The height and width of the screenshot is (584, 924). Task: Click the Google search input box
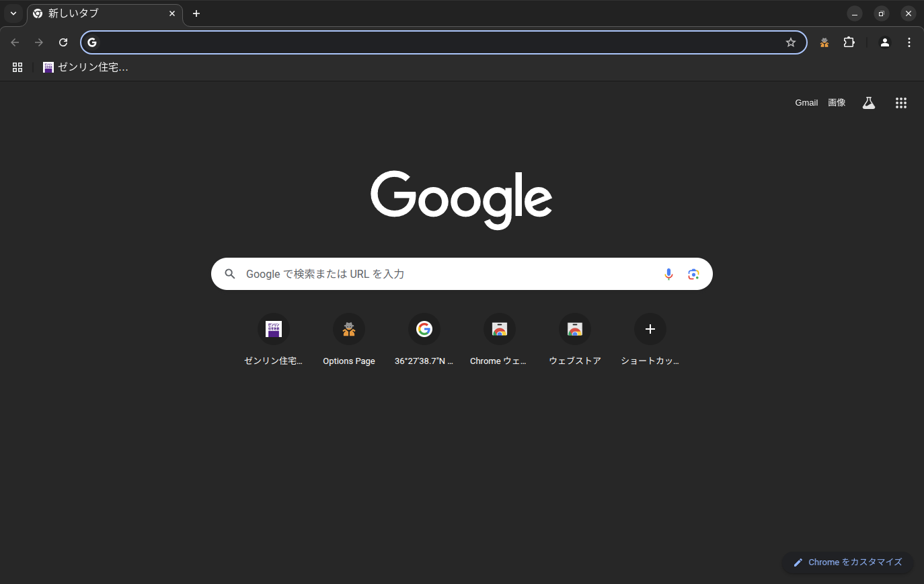coord(444,274)
